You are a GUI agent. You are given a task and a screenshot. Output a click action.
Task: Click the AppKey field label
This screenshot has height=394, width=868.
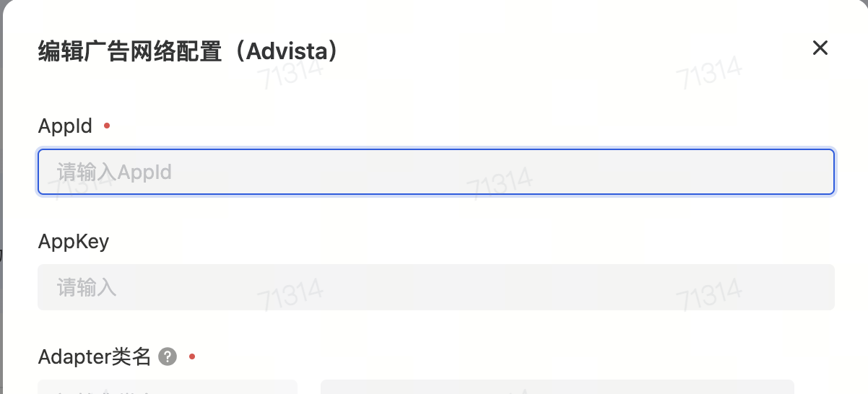[x=73, y=241]
